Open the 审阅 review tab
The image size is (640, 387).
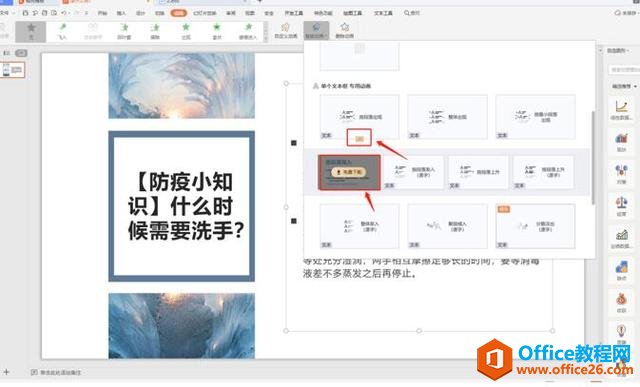(231, 13)
